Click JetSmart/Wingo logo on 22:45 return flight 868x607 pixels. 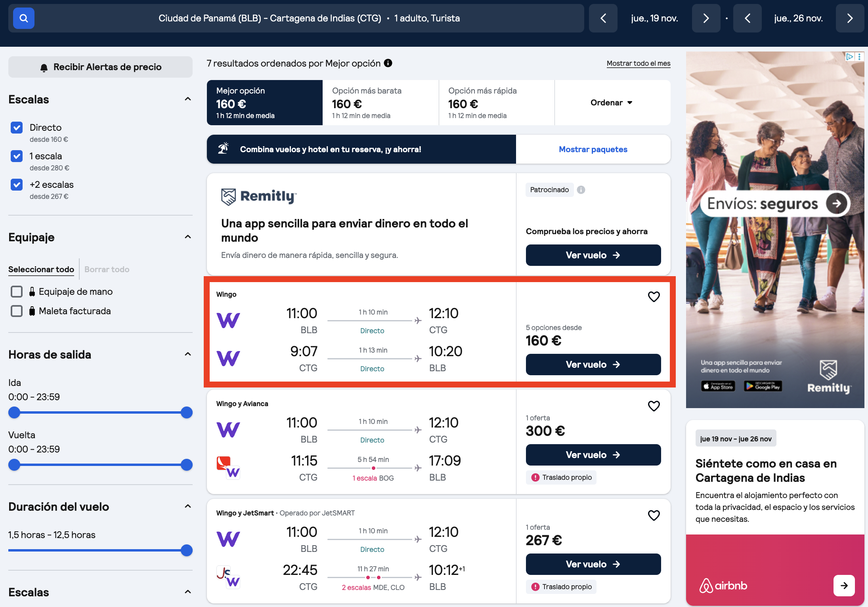click(x=228, y=577)
